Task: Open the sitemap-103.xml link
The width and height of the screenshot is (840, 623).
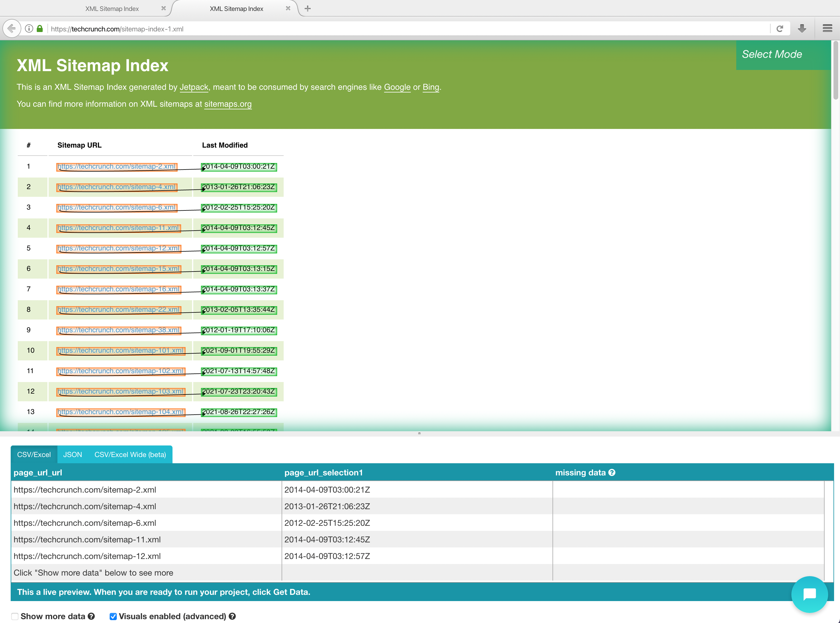Action: (120, 392)
